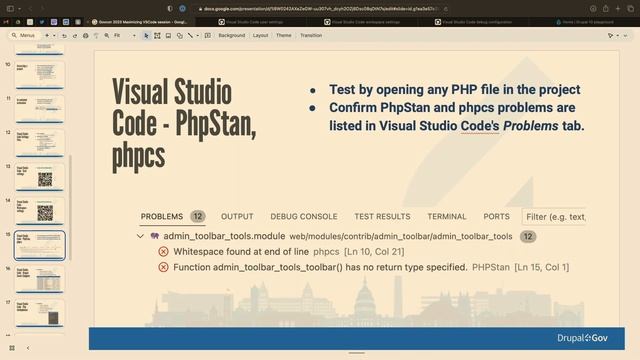The image size is (640, 360).
Task: Switch to Visual Studio Code user settings tab
Action: (250, 22)
